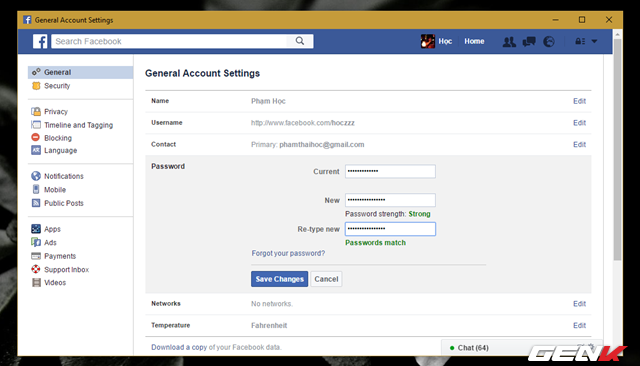Click the Payments card icon

tap(36, 256)
